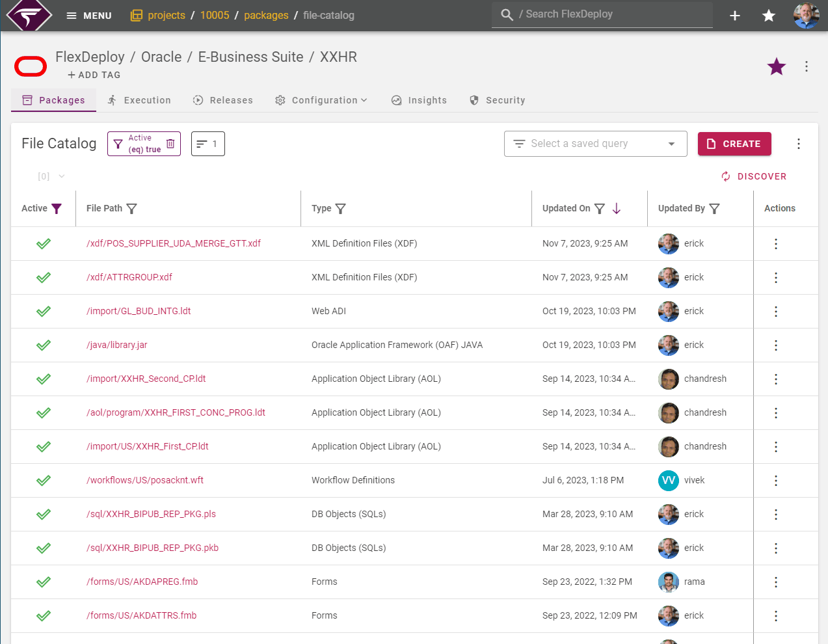Viewport: 828px width, 644px height.
Task: Open the Select a saved query dropdown
Action: coord(595,144)
